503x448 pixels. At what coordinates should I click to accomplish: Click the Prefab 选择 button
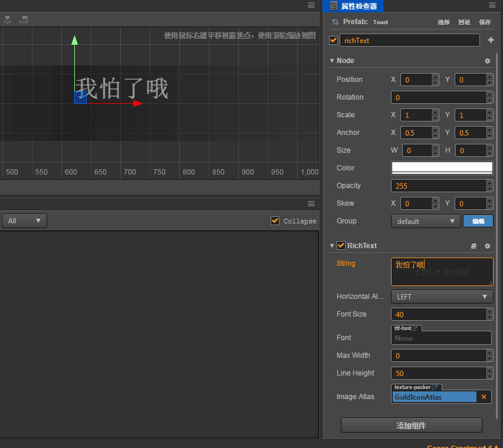pyautogui.click(x=443, y=22)
